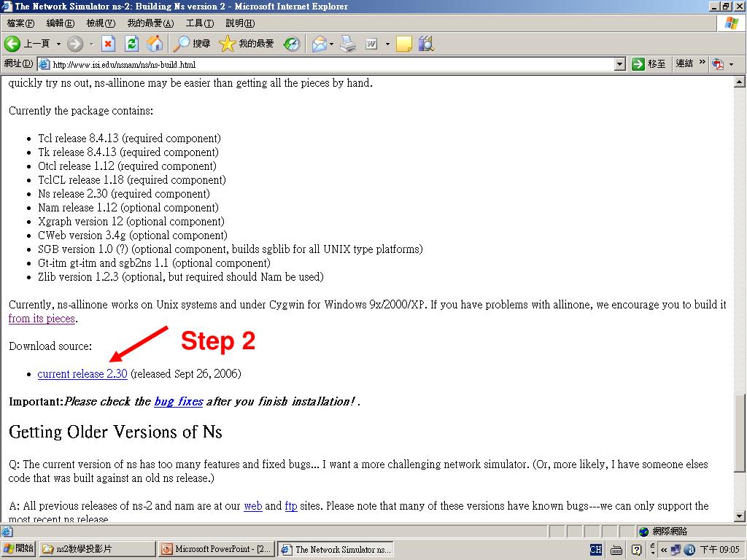Click the 'Download source:' text
The image size is (747, 560).
(50, 346)
